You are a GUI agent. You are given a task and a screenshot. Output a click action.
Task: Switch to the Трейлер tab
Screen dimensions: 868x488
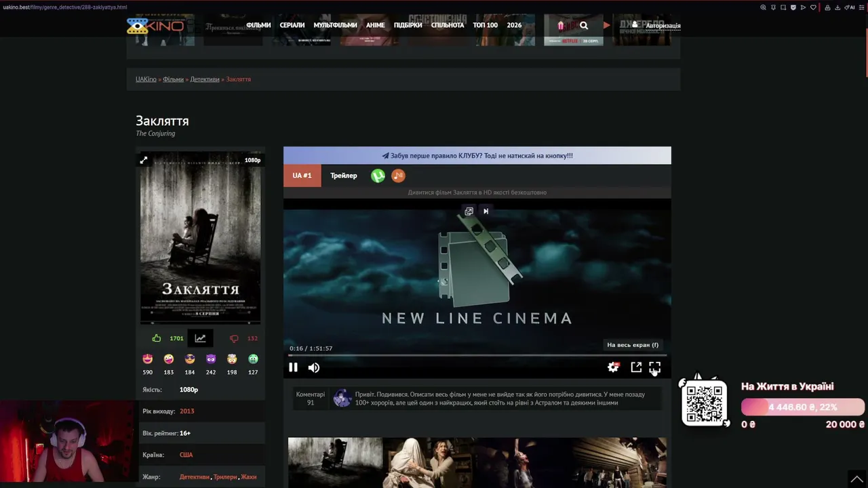coord(344,176)
